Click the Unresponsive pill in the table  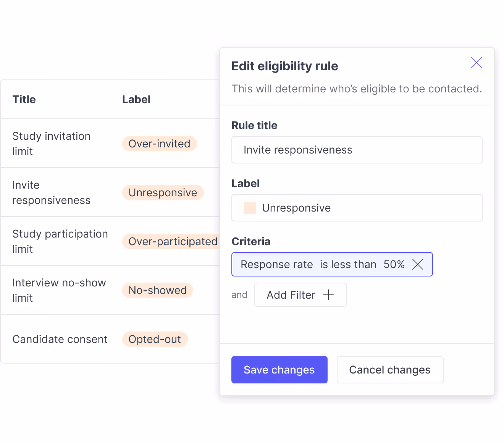pos(163,192)
